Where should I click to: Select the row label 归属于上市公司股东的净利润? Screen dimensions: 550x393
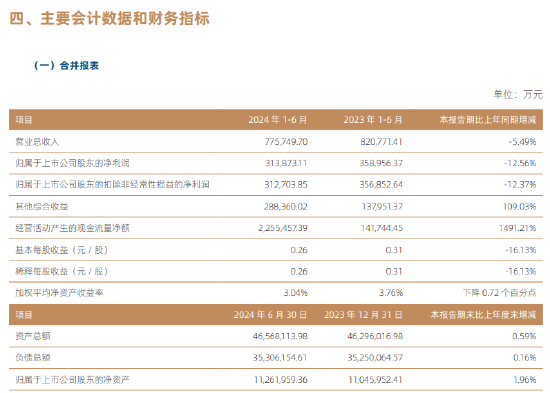tap(72, 163)
